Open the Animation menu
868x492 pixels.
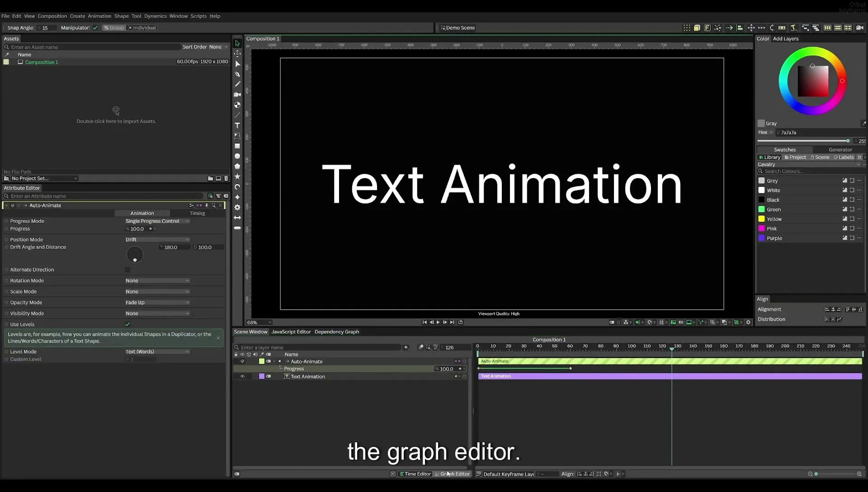point(99,16)
